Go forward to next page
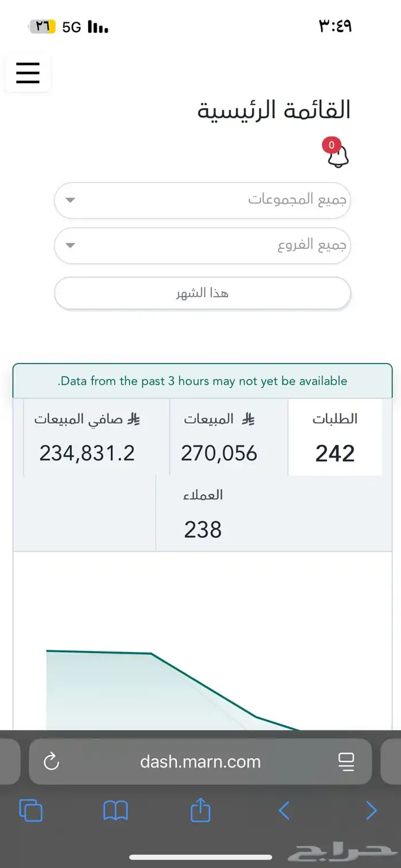 point(371,811)
